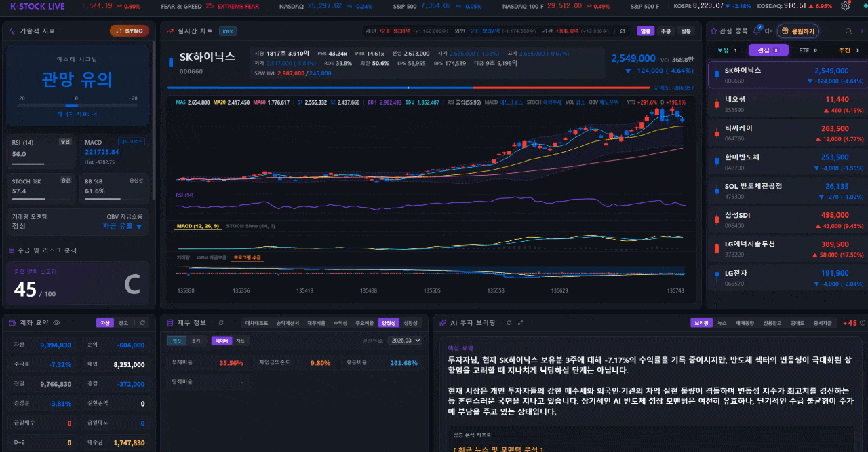Image resolution: width=868 pixels, height=452 pixels.
Task: Click the 자금 유출 OBV indicator arrow
Action: (x=139, y=226)
